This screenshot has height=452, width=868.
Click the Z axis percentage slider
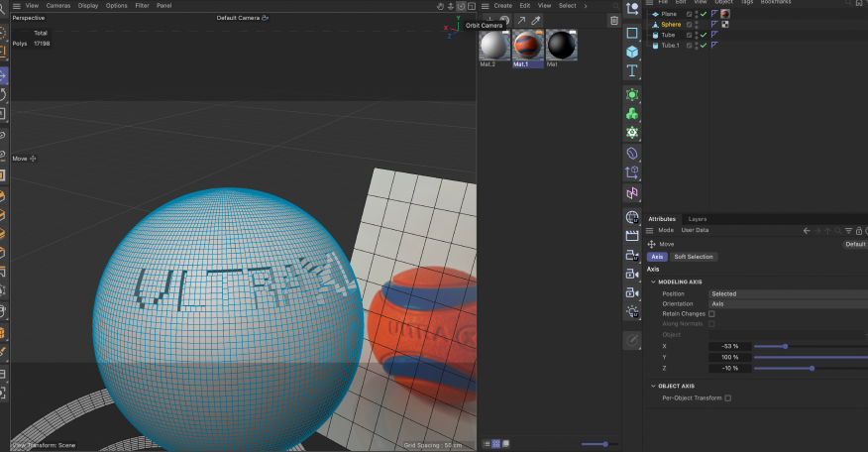coord(810,368)
